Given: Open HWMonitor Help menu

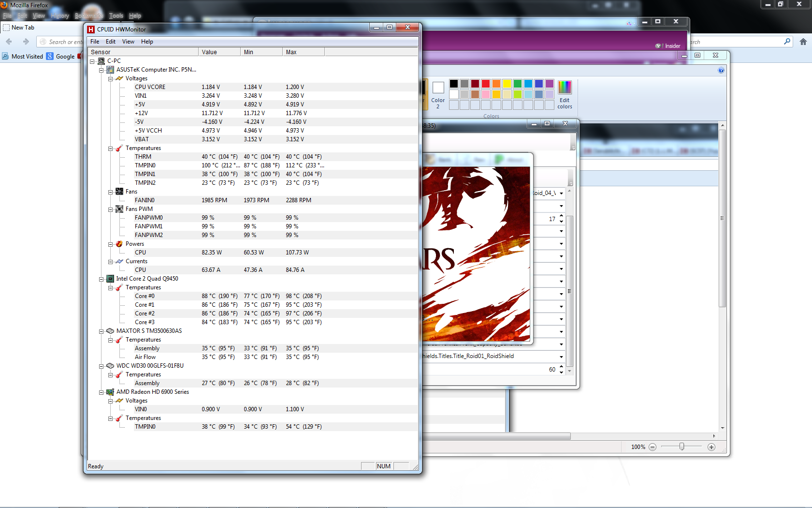Looking at the screenshot, I should 147,42.
